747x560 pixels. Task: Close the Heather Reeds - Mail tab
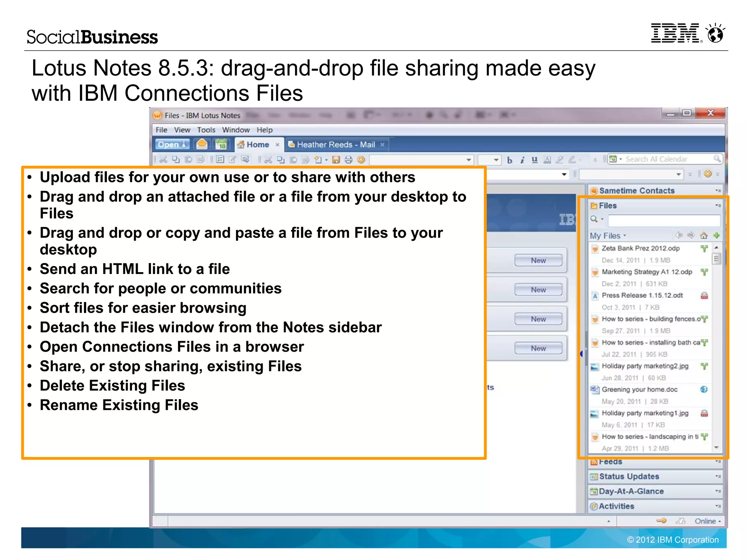(x=382, y=145)
